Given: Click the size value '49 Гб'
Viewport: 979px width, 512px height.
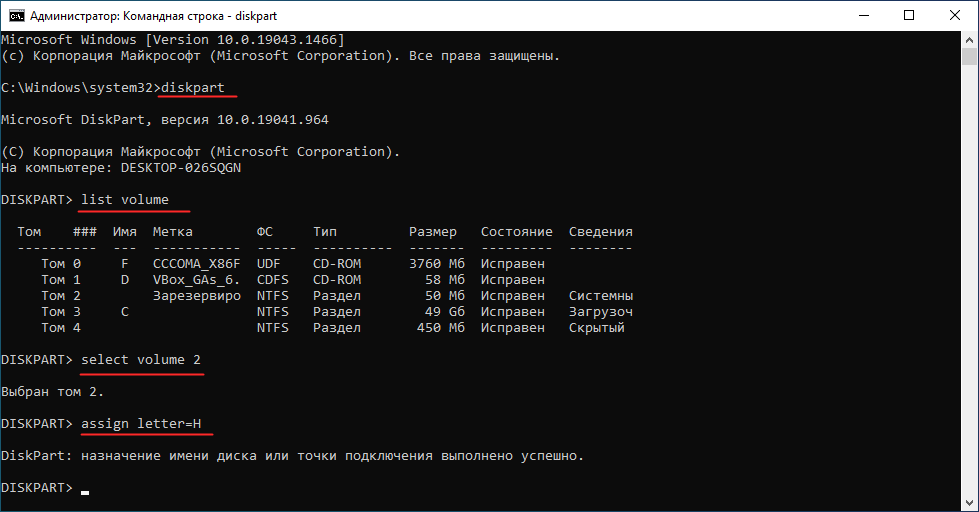Looking at the screenshot, I should (445, 312).
